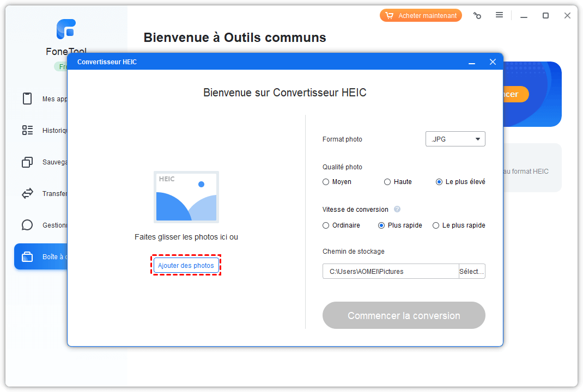Click Acheter maintenant cart button
This screenshot has width=583, height=392.
tap(421, 16)
